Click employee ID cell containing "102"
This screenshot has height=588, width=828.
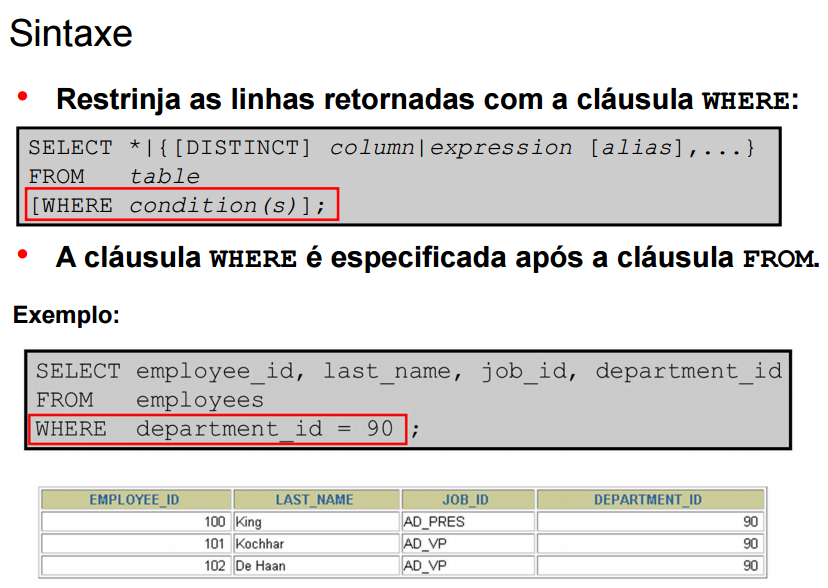point(135,566)
